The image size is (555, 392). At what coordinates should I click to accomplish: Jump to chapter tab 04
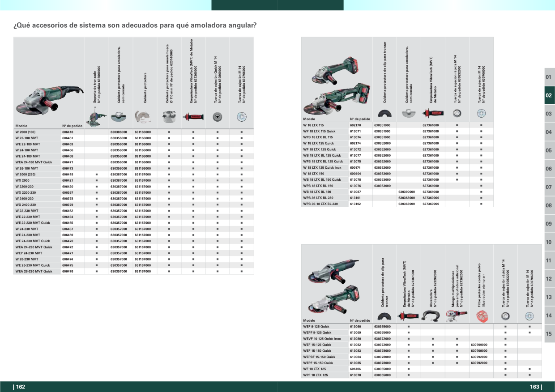(x=549, y=132)
